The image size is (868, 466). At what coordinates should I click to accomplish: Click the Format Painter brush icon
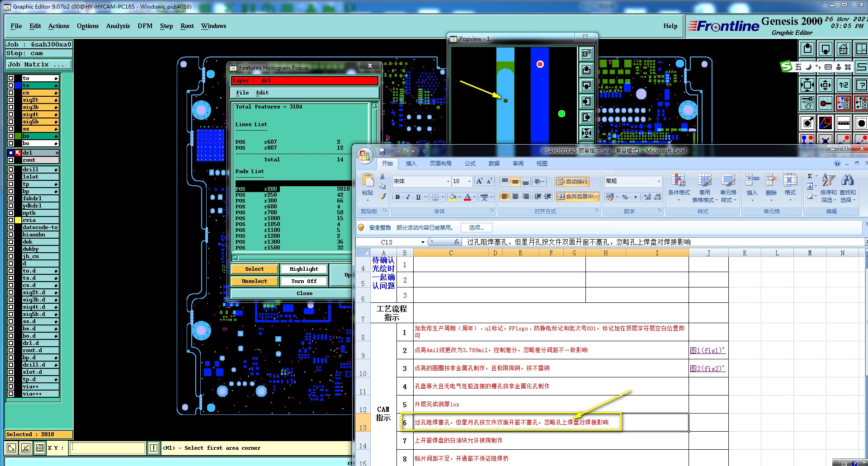click(x=382, y=196)
